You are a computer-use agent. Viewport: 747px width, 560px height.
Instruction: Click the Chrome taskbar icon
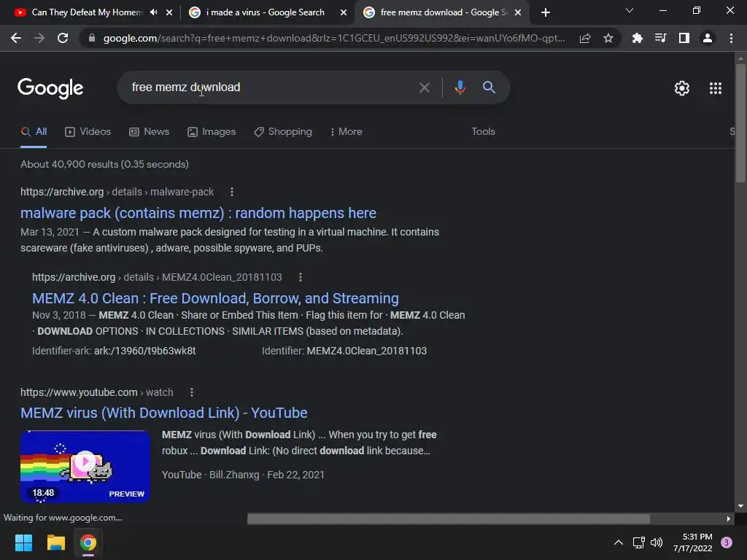[x=88, y=542]
